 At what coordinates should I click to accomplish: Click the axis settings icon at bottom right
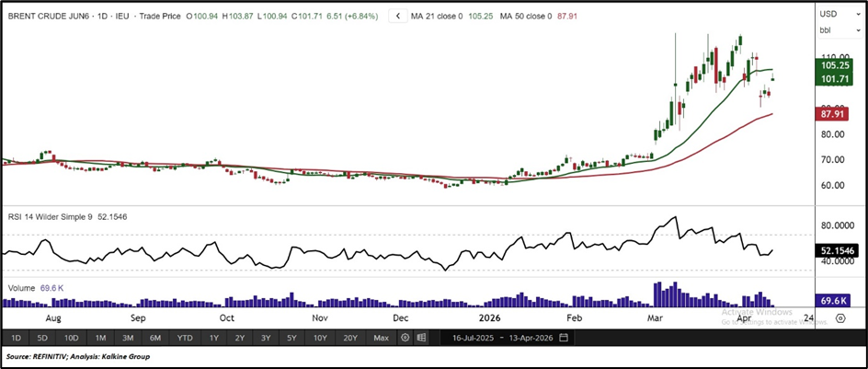[x=839, y=320]
